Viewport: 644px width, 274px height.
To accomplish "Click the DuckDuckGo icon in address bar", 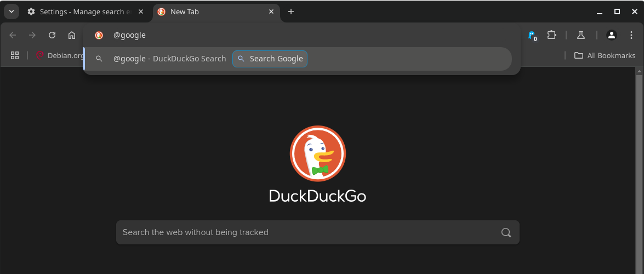I will pyautogui.click(x=99, y=35).
